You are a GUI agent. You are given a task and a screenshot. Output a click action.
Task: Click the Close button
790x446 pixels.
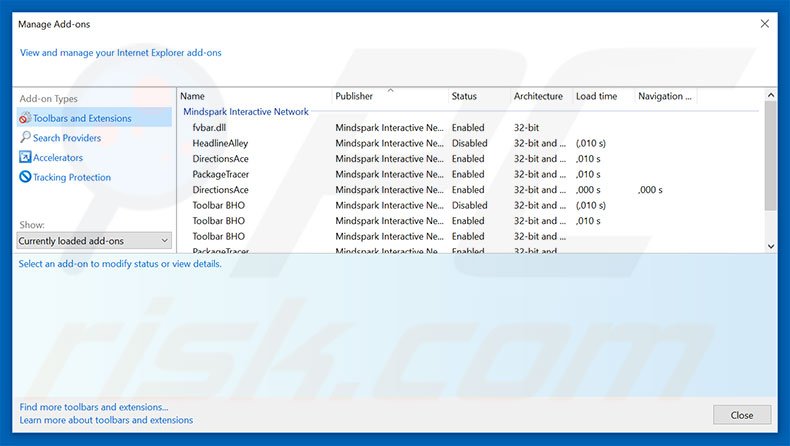point(742,415)
